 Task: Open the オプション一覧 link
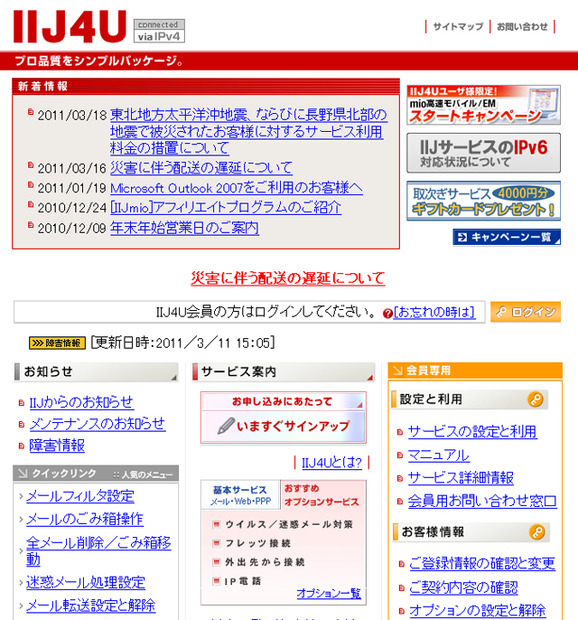tap(329, 594)
